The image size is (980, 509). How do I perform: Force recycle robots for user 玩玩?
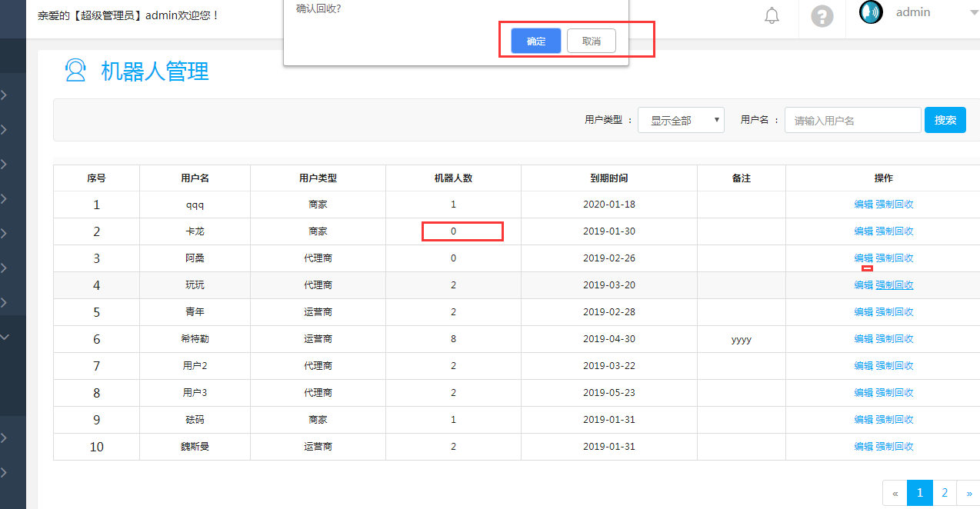click(895, 285)
